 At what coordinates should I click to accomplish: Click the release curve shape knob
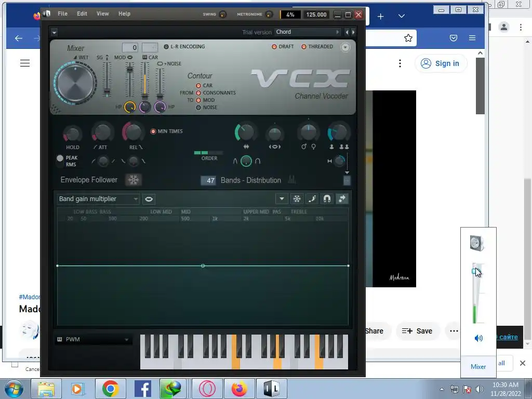click(x=134, y=161)
